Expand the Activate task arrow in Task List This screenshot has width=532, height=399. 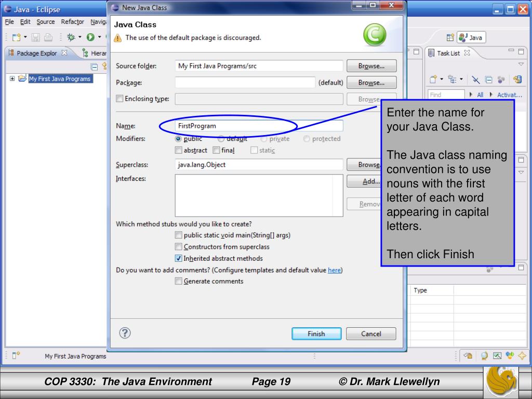pos(491,95)
